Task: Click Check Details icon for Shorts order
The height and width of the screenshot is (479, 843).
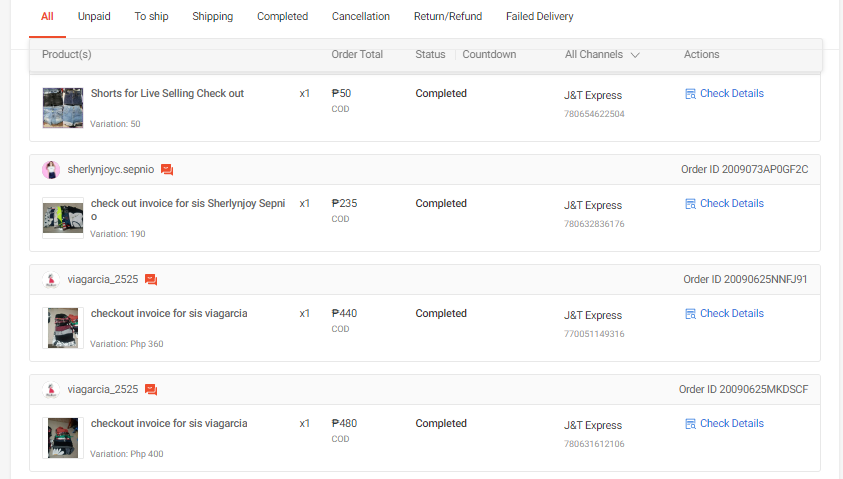Action: pyautogui.click(x=690, y=94)
